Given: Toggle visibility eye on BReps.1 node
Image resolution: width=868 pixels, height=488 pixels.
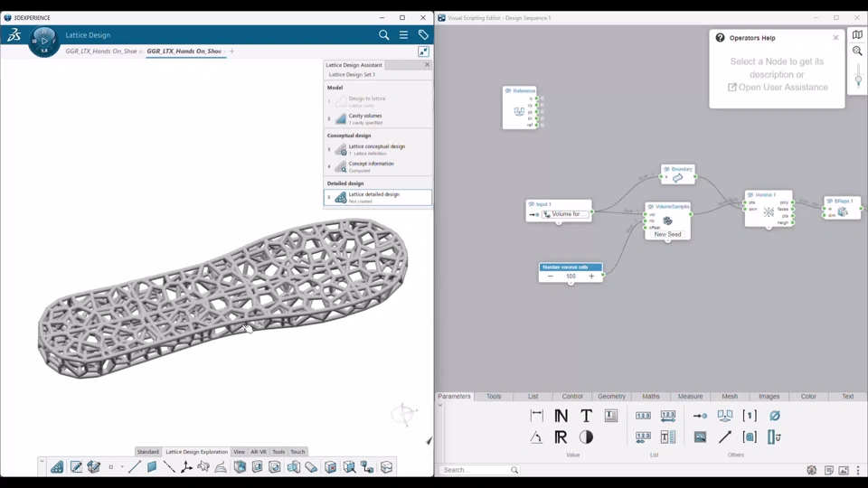Looking at the screenshot, I should pos(829,202).
